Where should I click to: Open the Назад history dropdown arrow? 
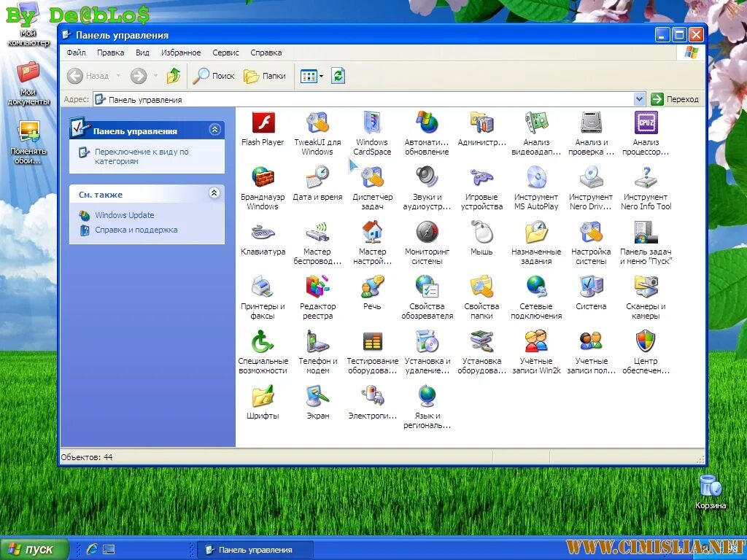(x=118, y=76)
